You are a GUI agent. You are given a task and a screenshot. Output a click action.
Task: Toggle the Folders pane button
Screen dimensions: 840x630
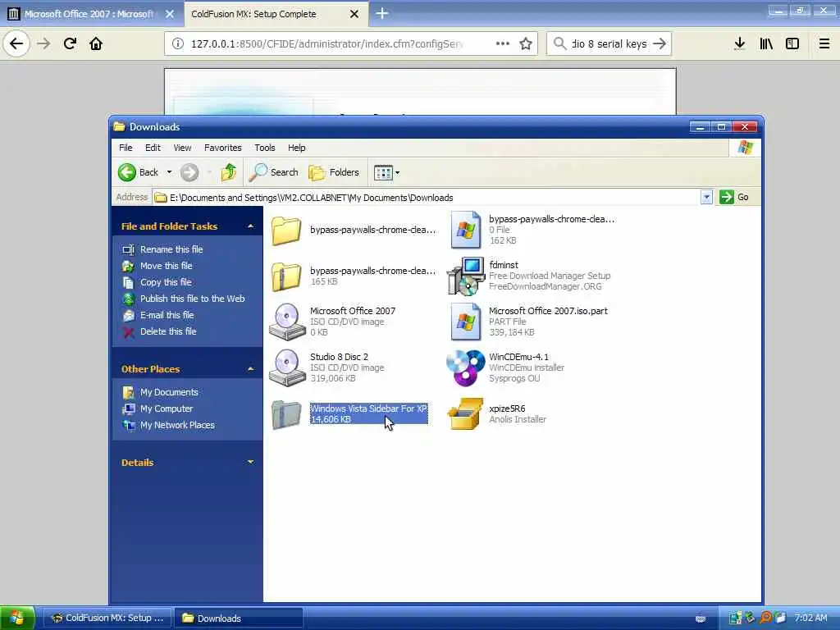pos(334,172)
